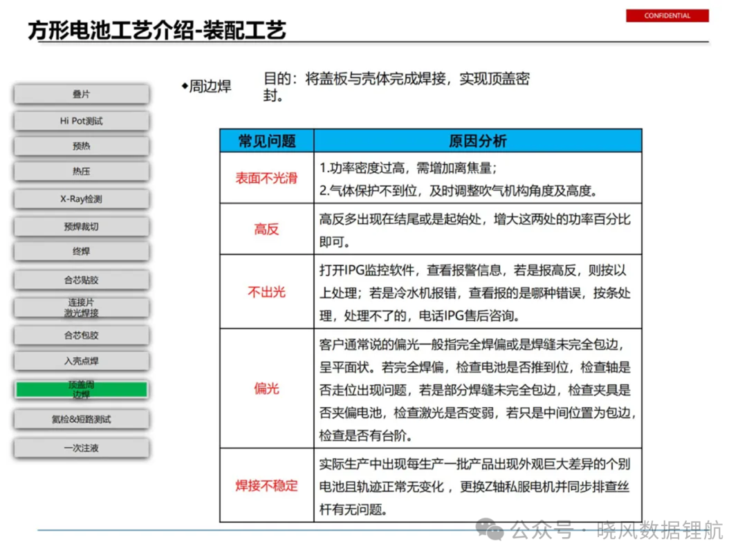Open the 合芯包胶 step button
The height and width of the screenshot is (560, 747).
click(81, 335)
